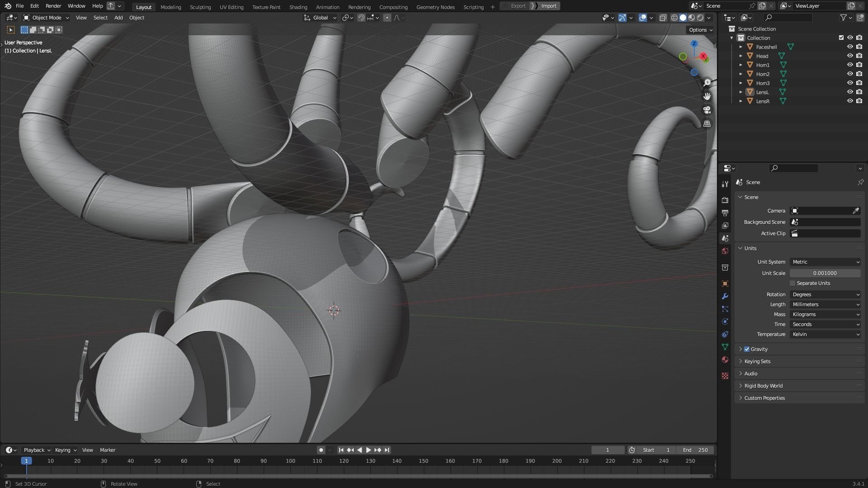
Task: Select wireframe viewport shading
Action: click(x=674, y=18)
